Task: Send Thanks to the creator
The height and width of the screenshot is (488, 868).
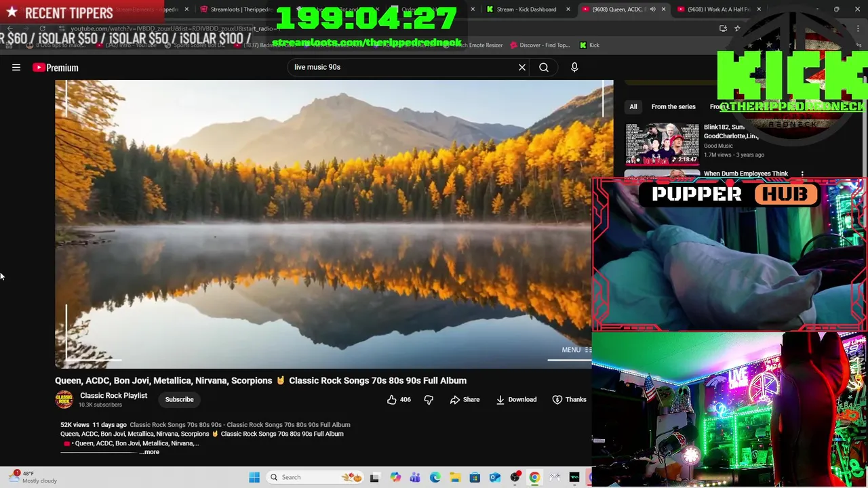Action: 569,400
